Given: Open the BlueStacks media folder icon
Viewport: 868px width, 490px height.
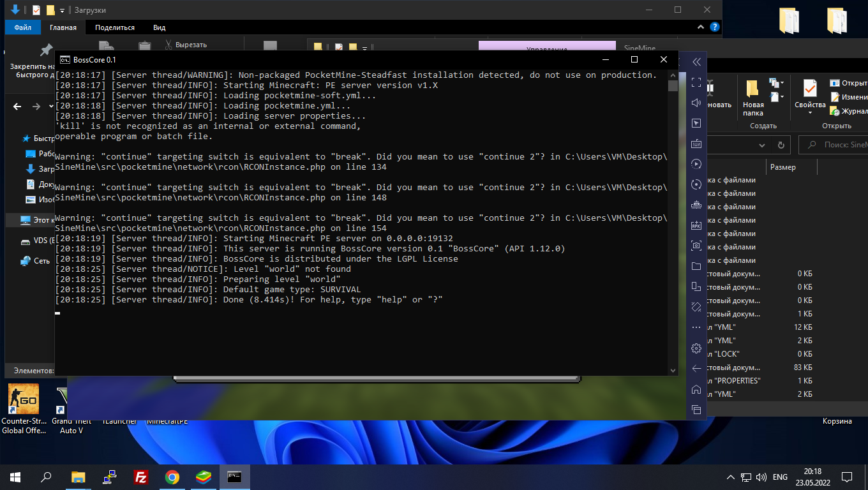Looking at the screenshot, I should click(x=696, y=266).
